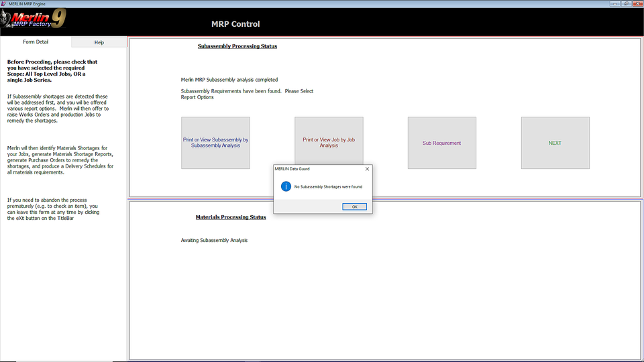Open Print or View Subassembly by Subassembly Analysis
The height and width of the screenshot is (362, 644).
pyautogui.click(x=215, y=143)
